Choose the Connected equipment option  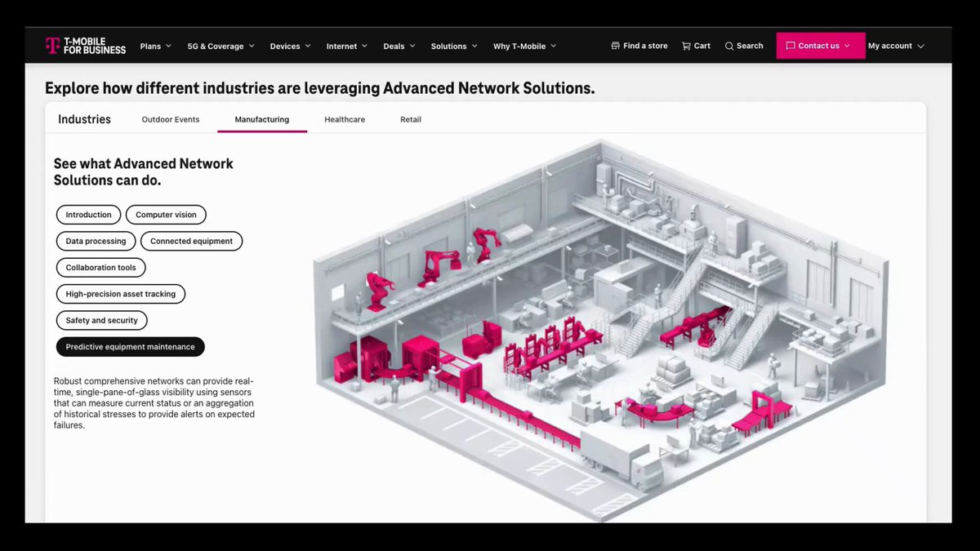tap(191, 241)
